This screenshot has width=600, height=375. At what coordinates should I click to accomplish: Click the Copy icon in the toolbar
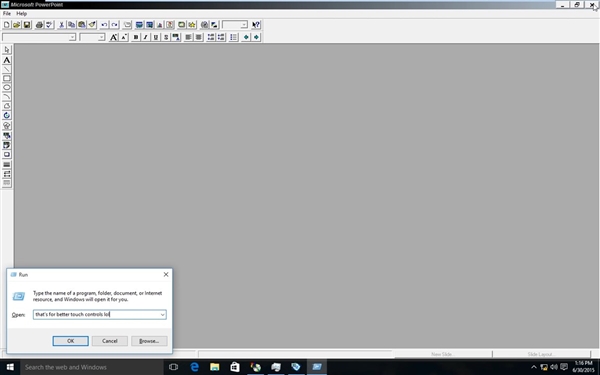pos(72,25)
